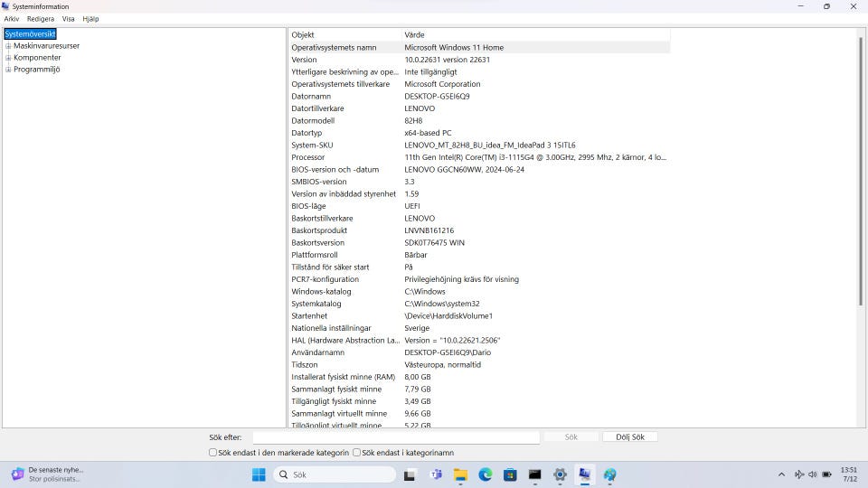This screenshot has width=868, height=488.
Task: Select Systemöversikt in the tree
Action: [30, 34]
